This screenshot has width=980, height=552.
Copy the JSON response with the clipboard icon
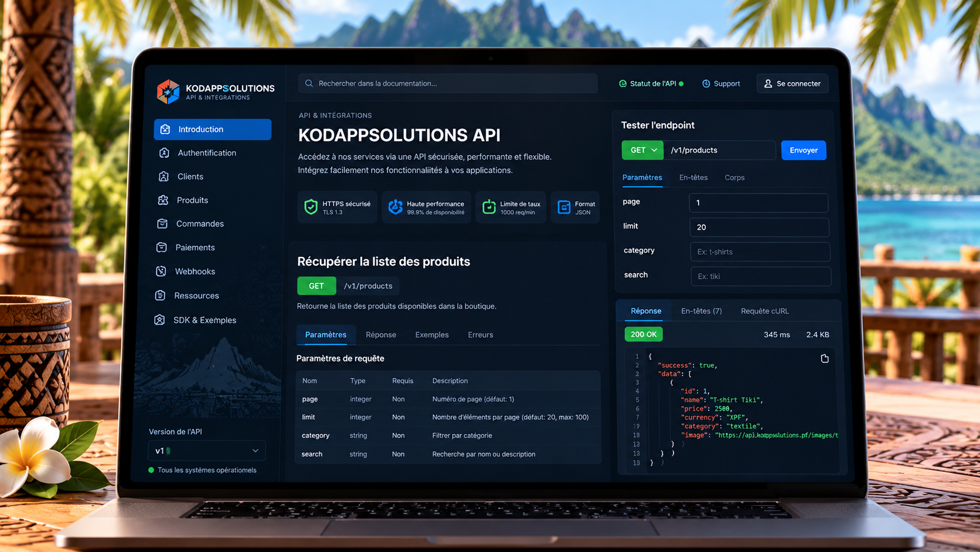[x=825, y=358]
